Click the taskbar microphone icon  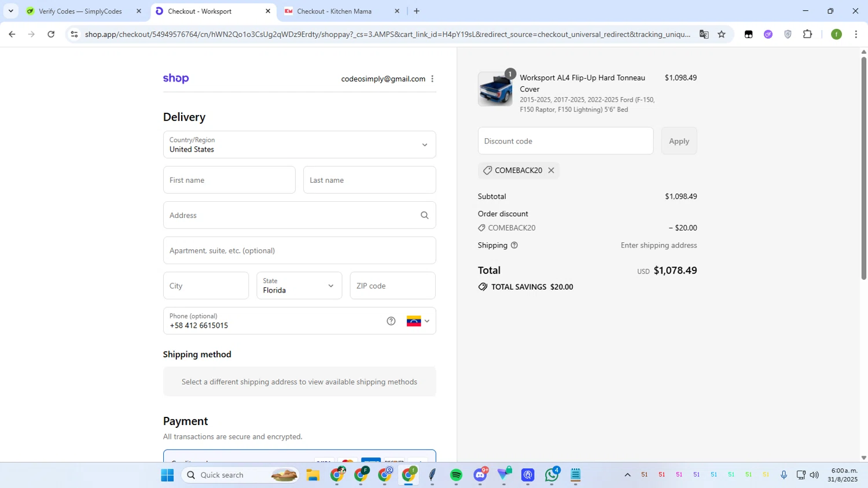784,475
